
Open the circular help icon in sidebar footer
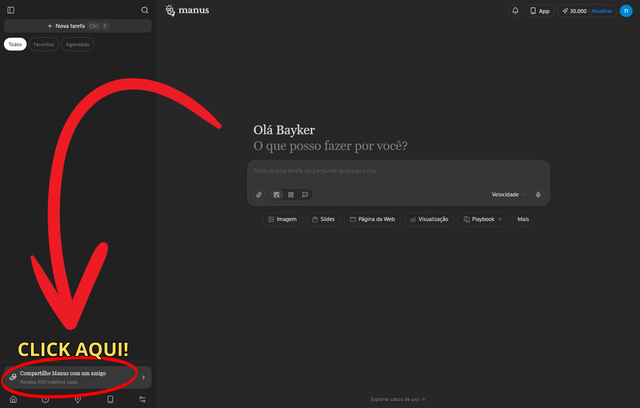(x=45, y=399)
